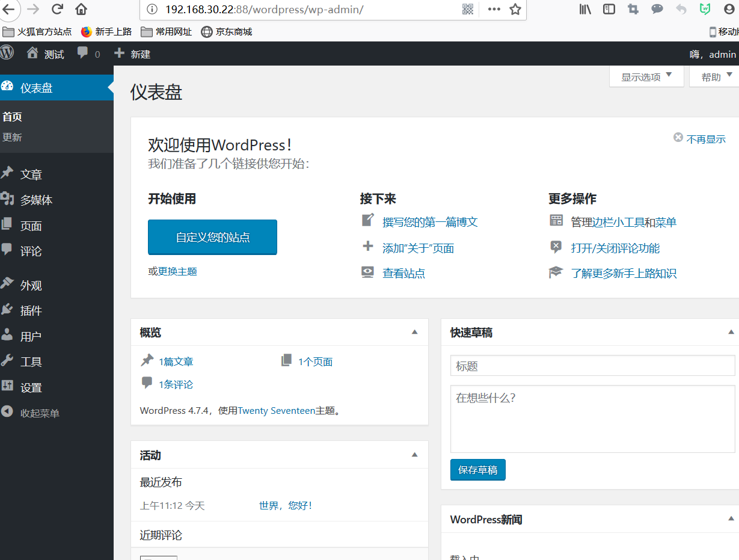Open 新建 in the admin bar

click(x=132, y=54)
